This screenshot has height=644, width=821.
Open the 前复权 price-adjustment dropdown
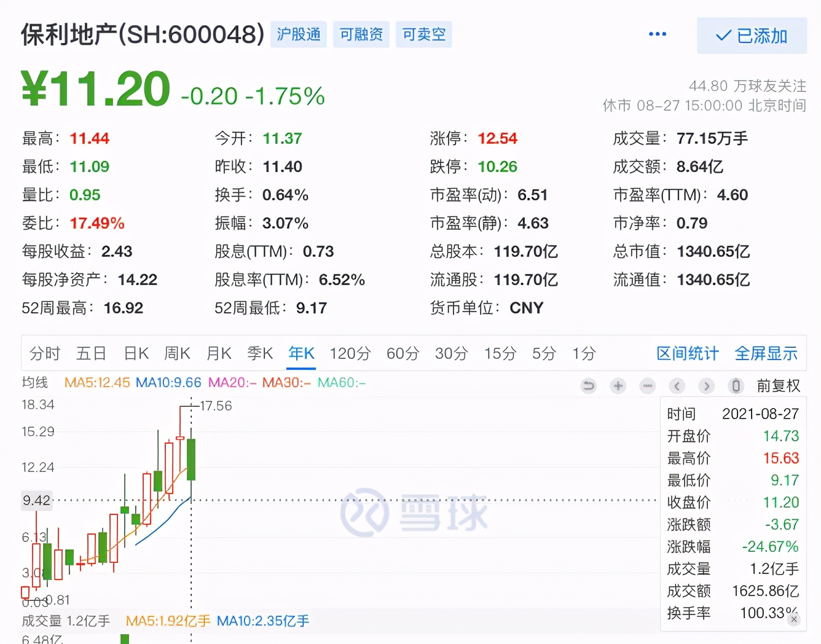778,386
